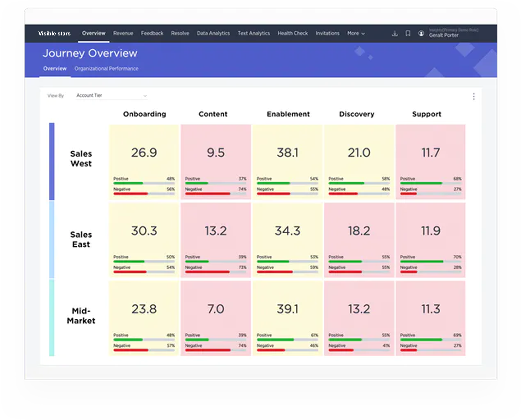Click the Invitations nav item

pyautogui.click(x=327, y=33)
